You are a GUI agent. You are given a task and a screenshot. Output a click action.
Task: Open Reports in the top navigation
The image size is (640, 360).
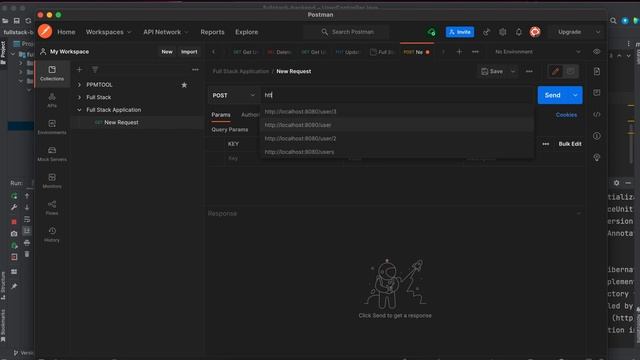212,32
